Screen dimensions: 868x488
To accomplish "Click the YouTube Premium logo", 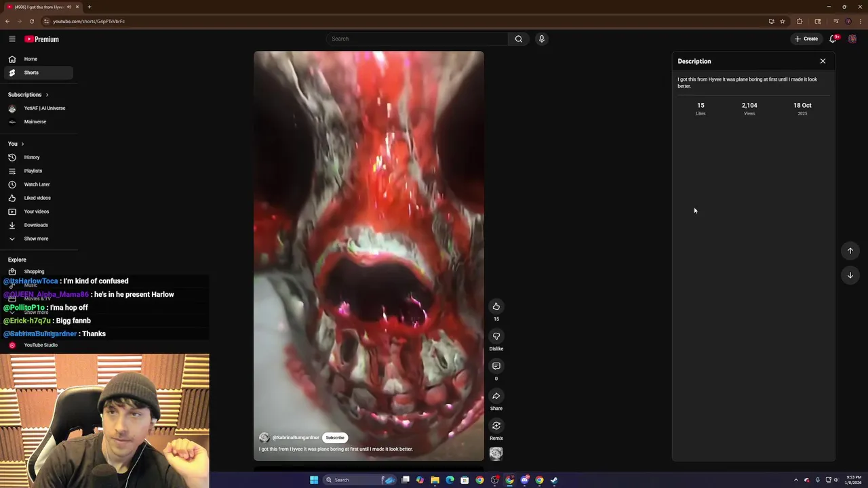I will (x=42, y=39).
